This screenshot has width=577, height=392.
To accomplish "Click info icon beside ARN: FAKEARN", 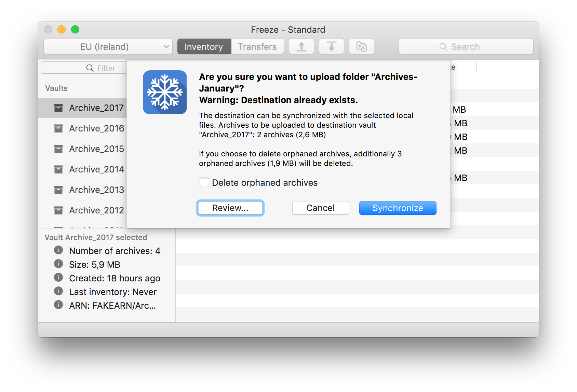I will tap(58, 305).
